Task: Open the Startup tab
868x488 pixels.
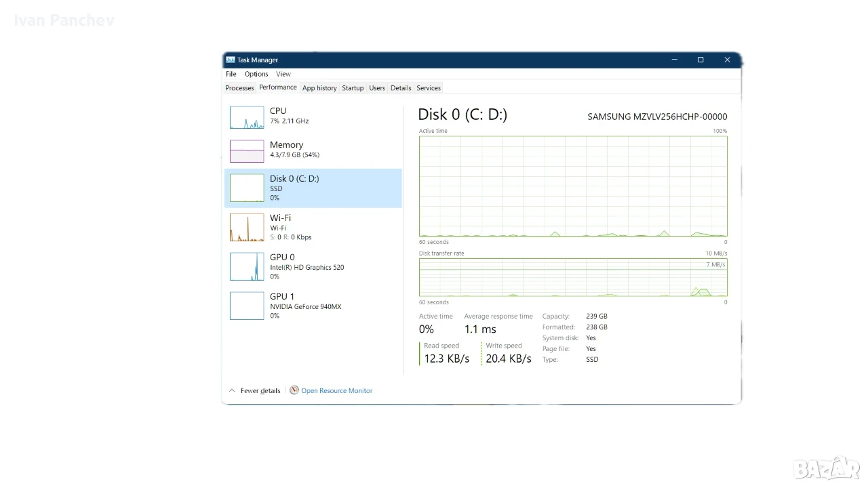Action: pyautogui.click(x=353, y=88)
